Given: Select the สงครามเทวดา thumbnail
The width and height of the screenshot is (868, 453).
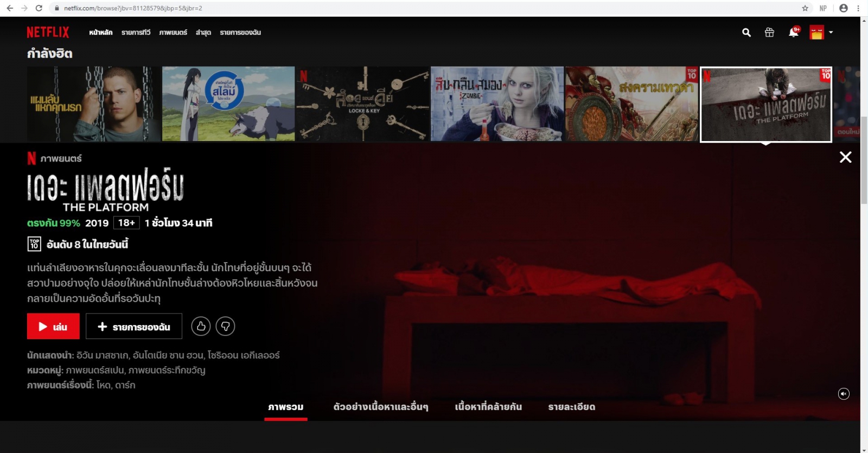Looking at the screenshot, I should tap(632, 104).
